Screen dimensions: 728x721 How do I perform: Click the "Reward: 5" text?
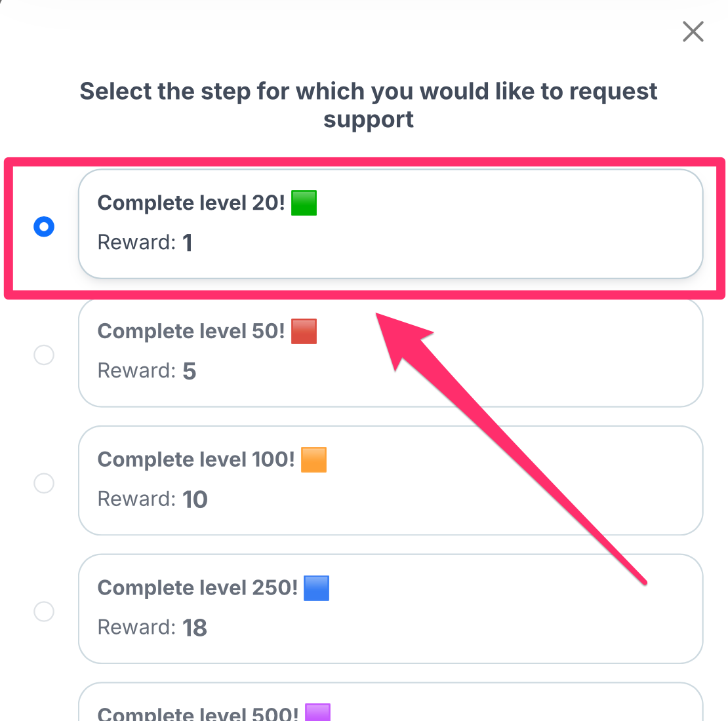(x=147, y=372)
